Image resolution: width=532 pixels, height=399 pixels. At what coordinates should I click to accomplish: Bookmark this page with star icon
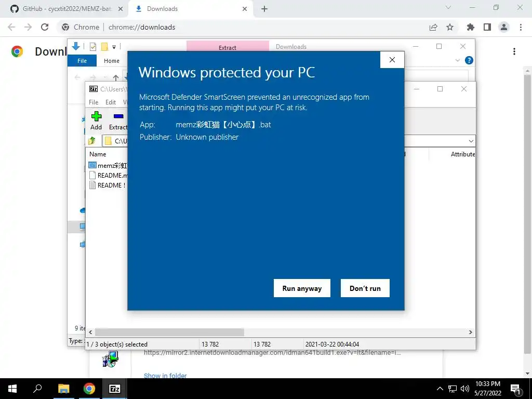pos(450,27)
